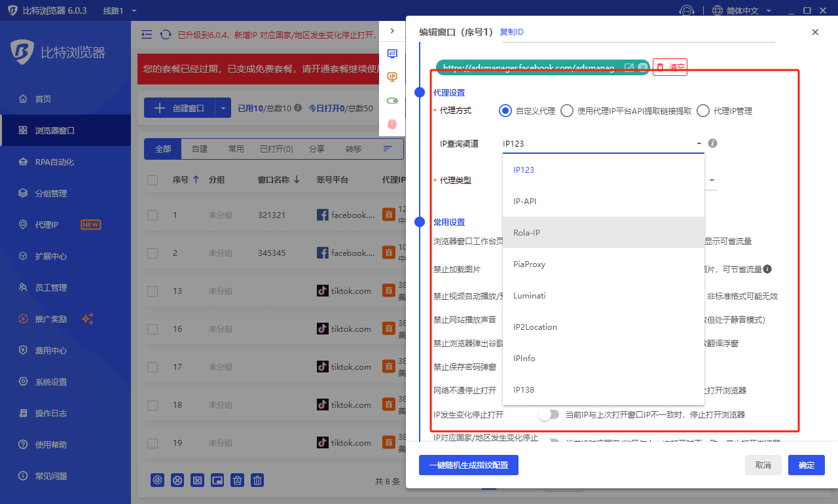Click the blue window-sync monitor icon
Viewport: 838px width, 504px height.
[x=392, y=54]
